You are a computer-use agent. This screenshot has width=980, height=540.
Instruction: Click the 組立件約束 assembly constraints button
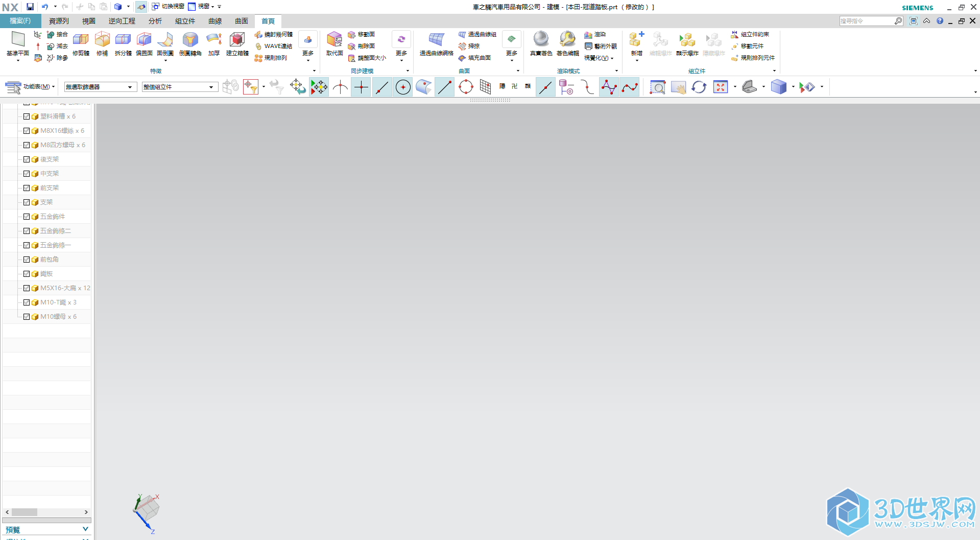click(x=750, y=34)
